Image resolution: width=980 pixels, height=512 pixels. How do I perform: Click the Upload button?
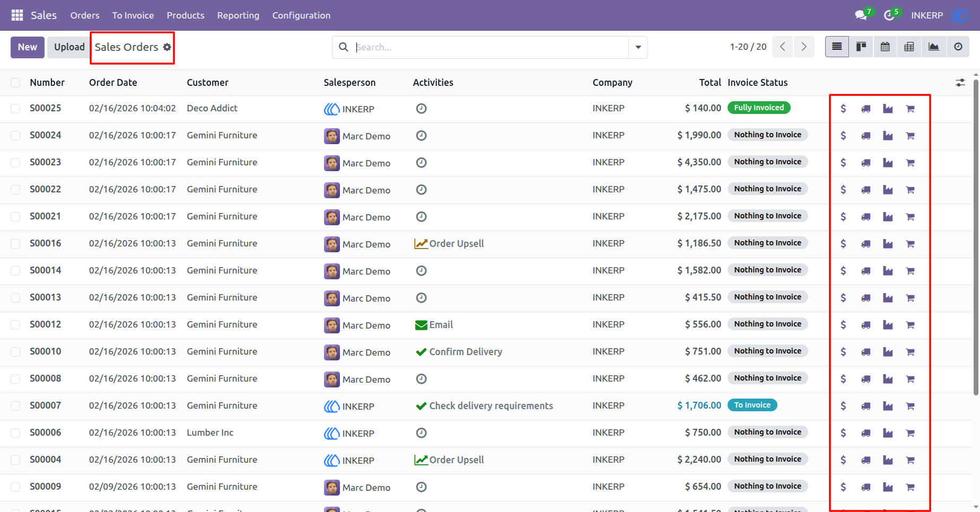69,47
